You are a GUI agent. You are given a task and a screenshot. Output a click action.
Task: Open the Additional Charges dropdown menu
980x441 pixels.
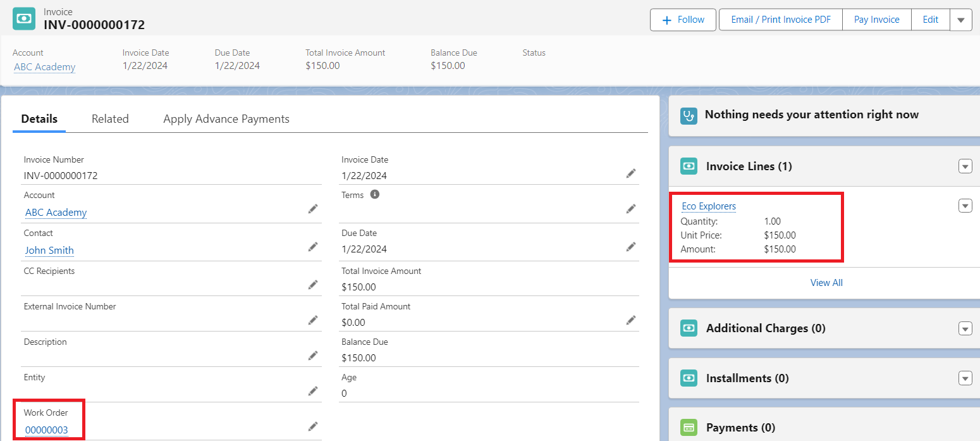[x=965, y=328]
